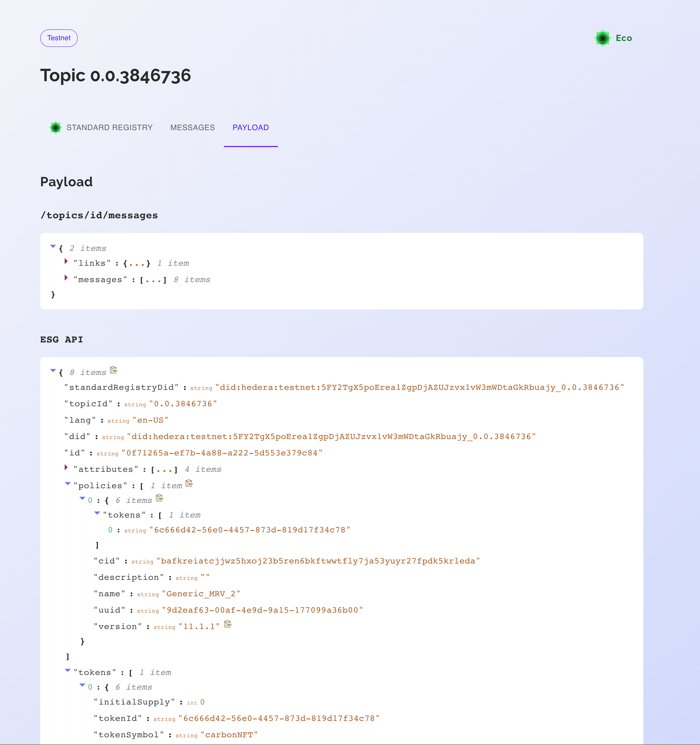Copy the first policy object
The width and height of the screenshot is (700, 745).
(x=159, y=498)
